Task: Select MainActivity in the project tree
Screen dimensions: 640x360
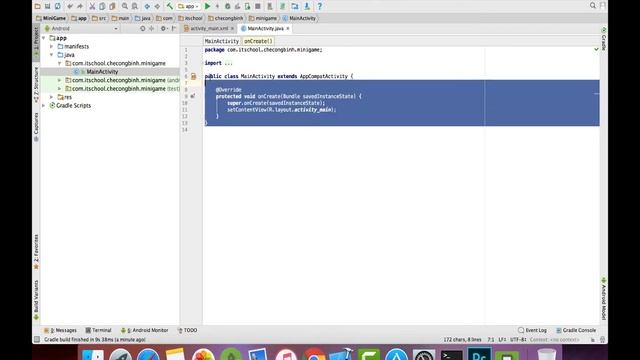Action: point(102,72)
